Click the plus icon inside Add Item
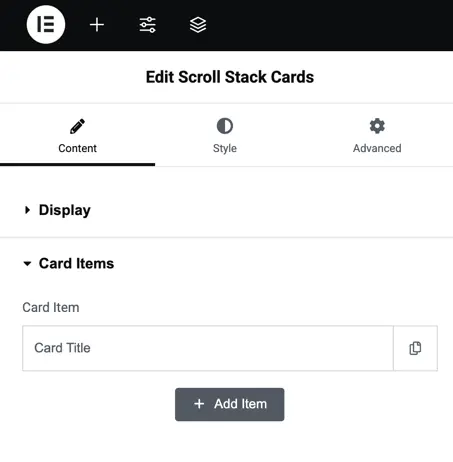This screenshot has width=453, height=462. (199, 404)
